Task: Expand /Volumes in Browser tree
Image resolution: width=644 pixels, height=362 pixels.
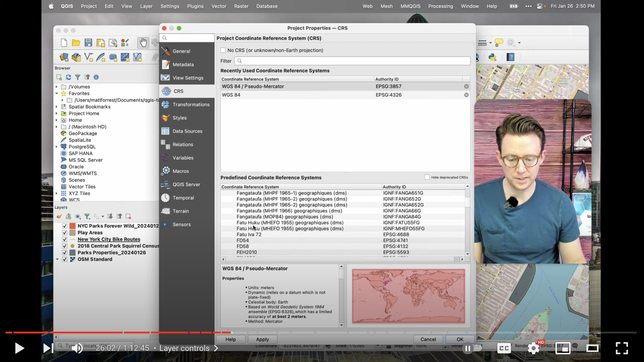Action: [x=57, y=87]
